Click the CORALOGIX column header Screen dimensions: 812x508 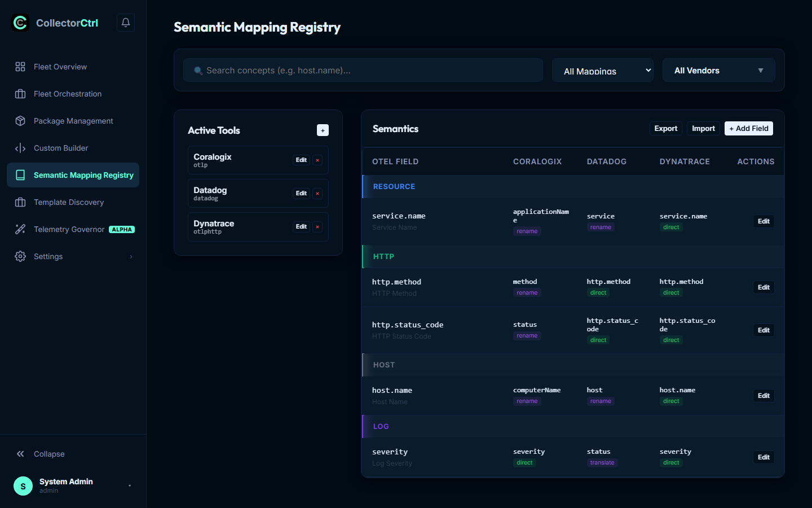(537, 161)
